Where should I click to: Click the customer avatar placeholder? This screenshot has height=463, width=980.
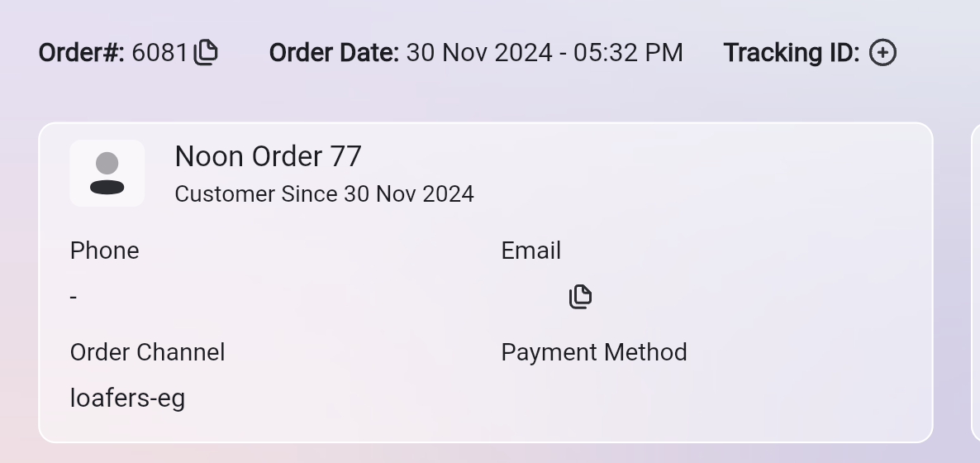107,174
